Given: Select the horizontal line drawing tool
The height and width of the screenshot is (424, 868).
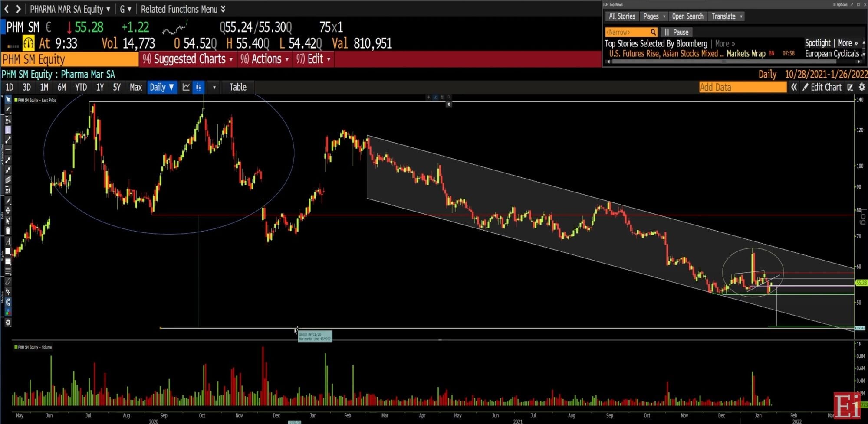Looking at the screenshot, I should pyautogui.click(x=8, y=150).
